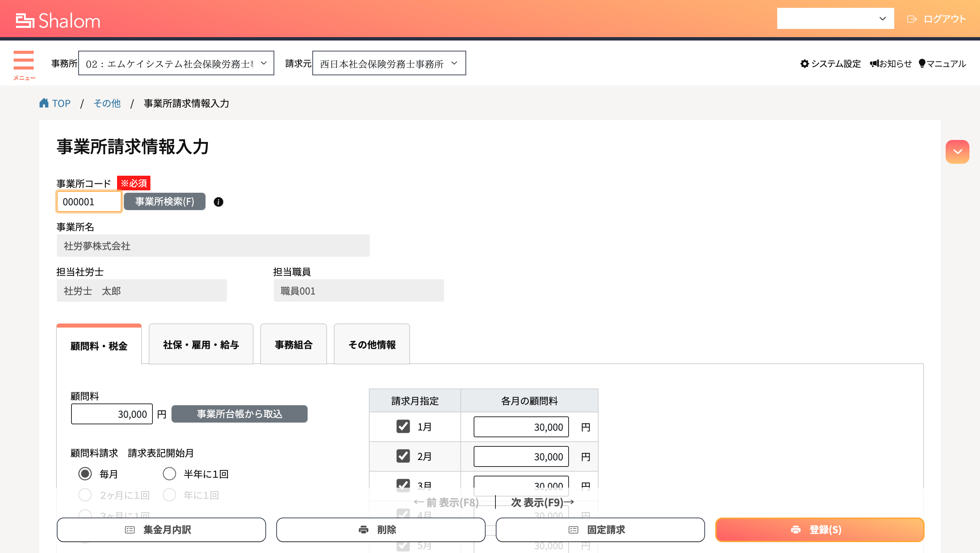Click the その他 breadcrumb link
The image size is (980, 553).
[x=107, y=103]
